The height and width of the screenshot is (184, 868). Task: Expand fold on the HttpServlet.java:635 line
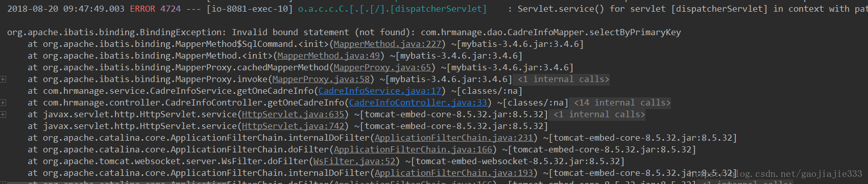coord(3,114)
